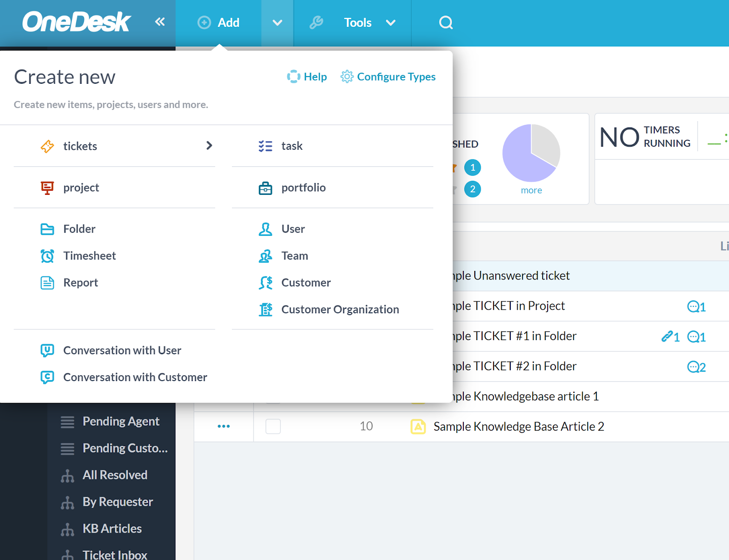Image resolution: width=729 pixels, height=560 pixels.
Task: Tick checkbox for Sample Knowledge Base Article 2
Action: pos(273,427)
